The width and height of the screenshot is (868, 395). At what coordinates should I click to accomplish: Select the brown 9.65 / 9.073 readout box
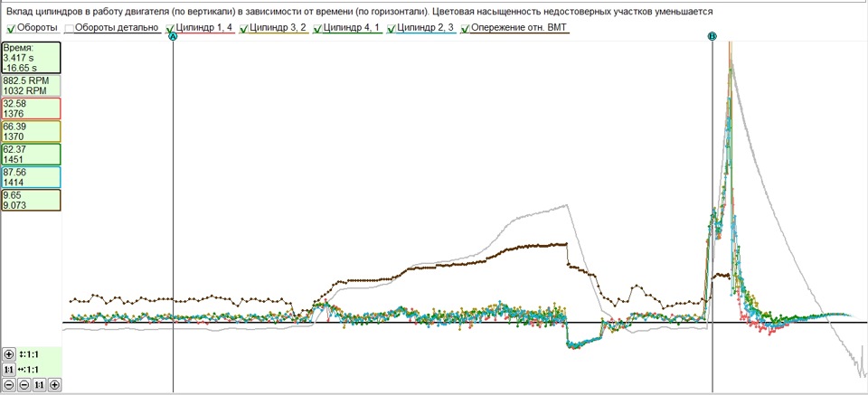(31, 200)
